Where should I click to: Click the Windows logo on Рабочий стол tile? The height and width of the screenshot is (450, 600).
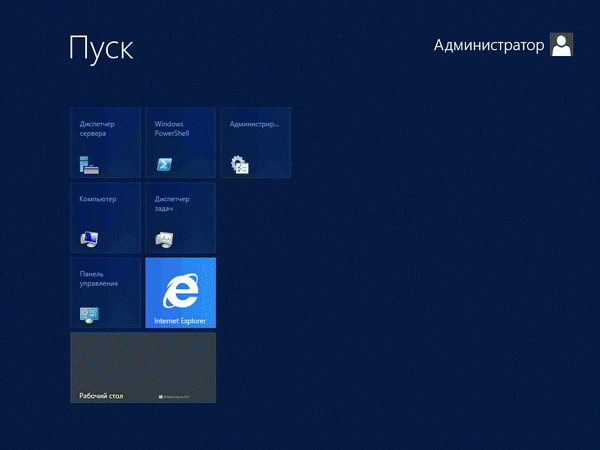161,397
